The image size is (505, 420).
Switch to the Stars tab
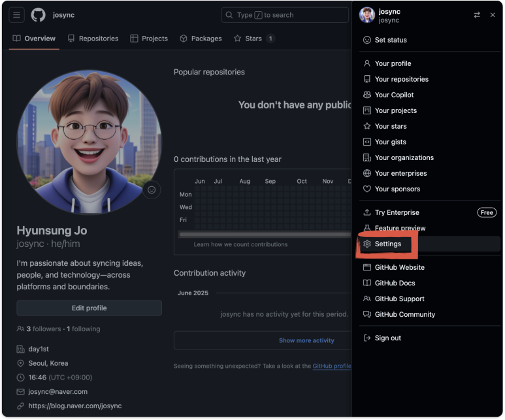(254, 39)
